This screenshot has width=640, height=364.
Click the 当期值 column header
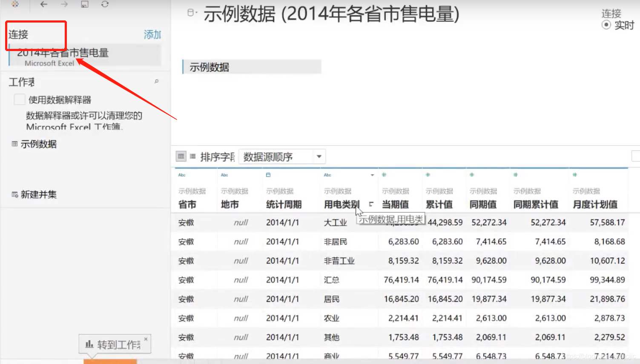(396, 205)
